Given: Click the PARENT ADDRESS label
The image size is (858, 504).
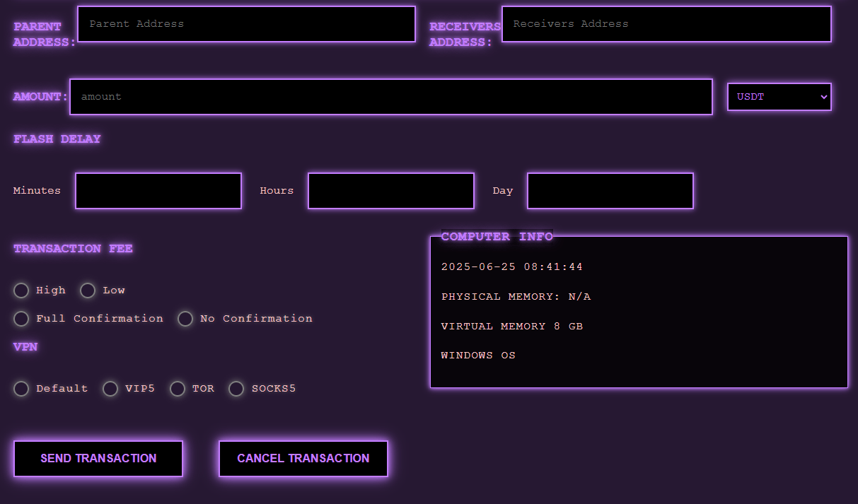Looking at the screenshot, I should (45, 35).
